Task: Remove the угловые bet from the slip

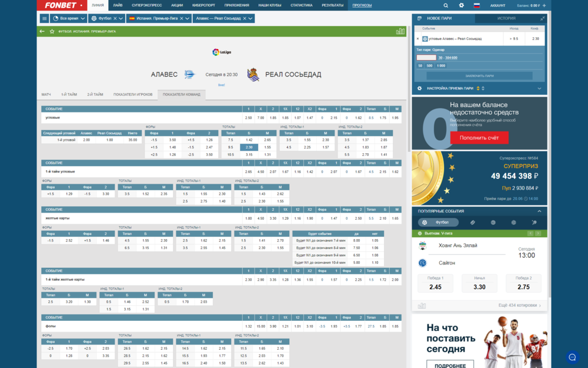Action: click(417, 39)
